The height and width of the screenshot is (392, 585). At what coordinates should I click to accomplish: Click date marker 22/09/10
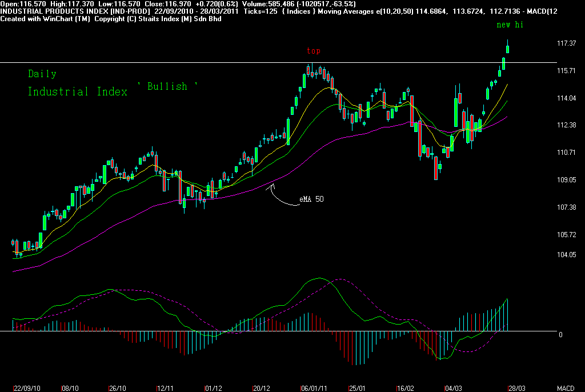click(x=27, y=388)
